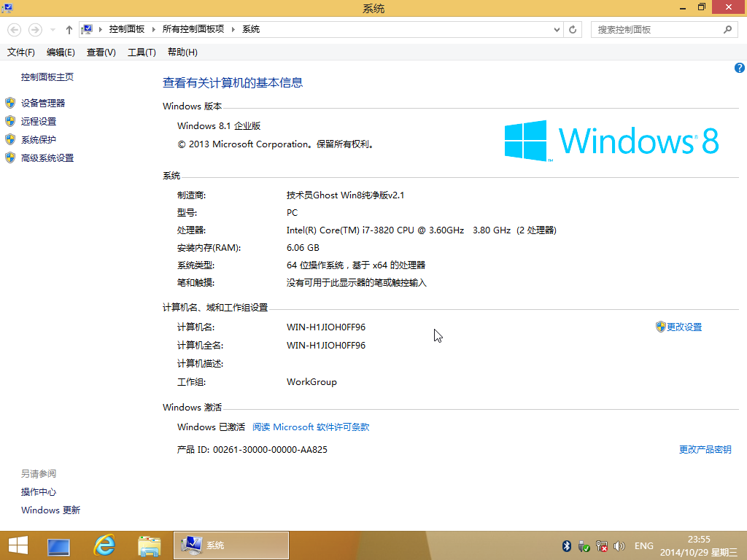This screenshot has height=560, width=747.
Task: Open 高级系统设置 from the sidebar
Action: point(47,158)
